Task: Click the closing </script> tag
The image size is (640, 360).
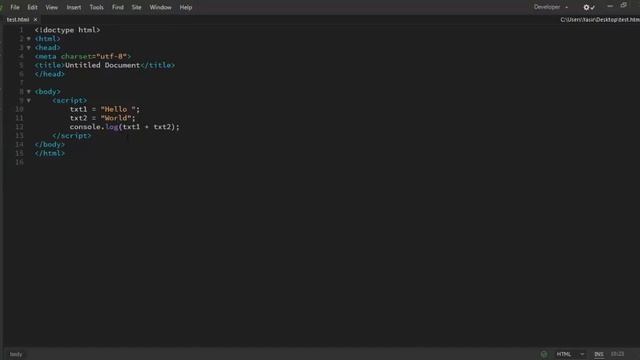Action: click(x=72, y=136)
